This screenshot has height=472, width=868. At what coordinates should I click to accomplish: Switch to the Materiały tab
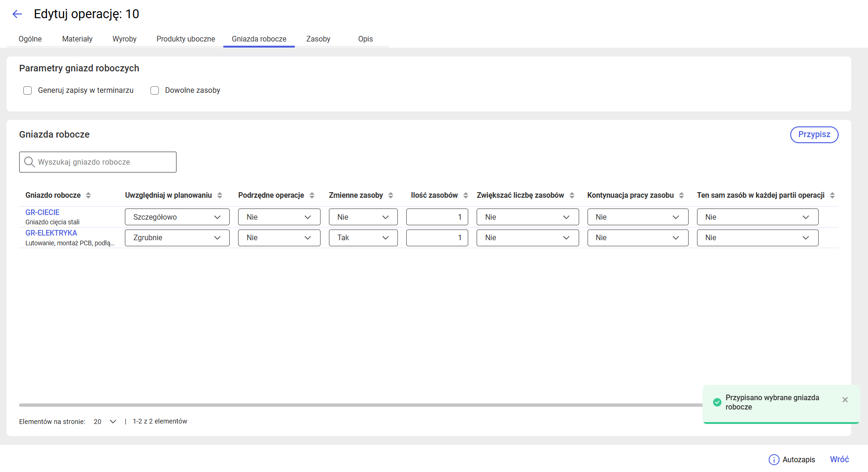coord(77,39)
